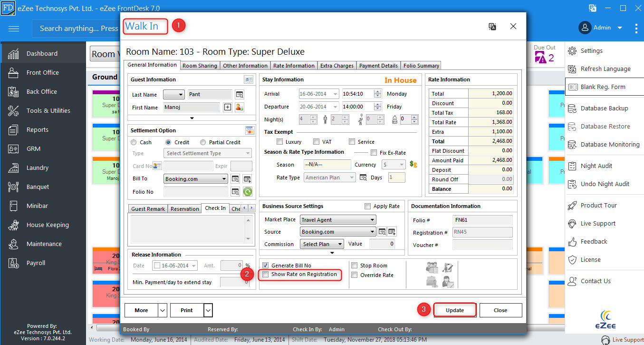Screen dimensions: 644x345
Task: Open Dashboard in the sidebar
Action: (42, 53)
